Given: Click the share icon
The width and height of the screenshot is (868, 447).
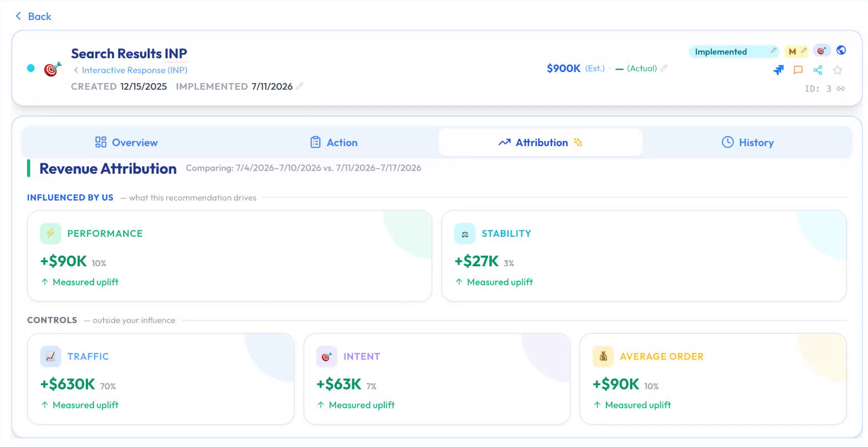Looking at the screenshot, I should click(x=818, y=70).
